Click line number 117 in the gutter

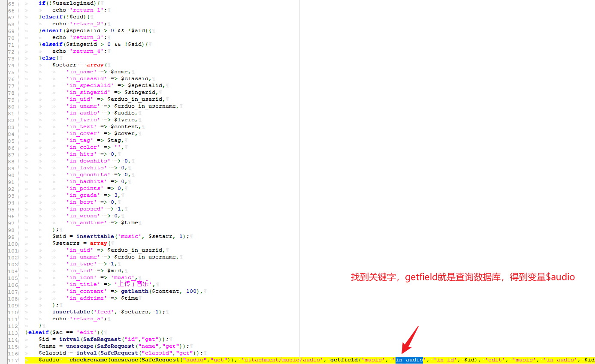pos(12,360)
